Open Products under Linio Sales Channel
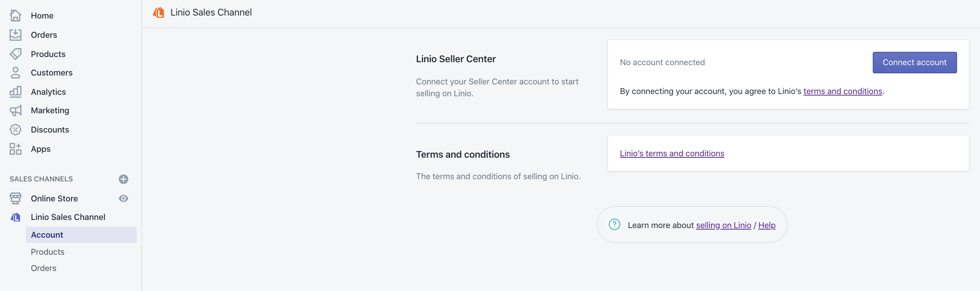Viewport: 980px width, 291px height. coord(48,252)
